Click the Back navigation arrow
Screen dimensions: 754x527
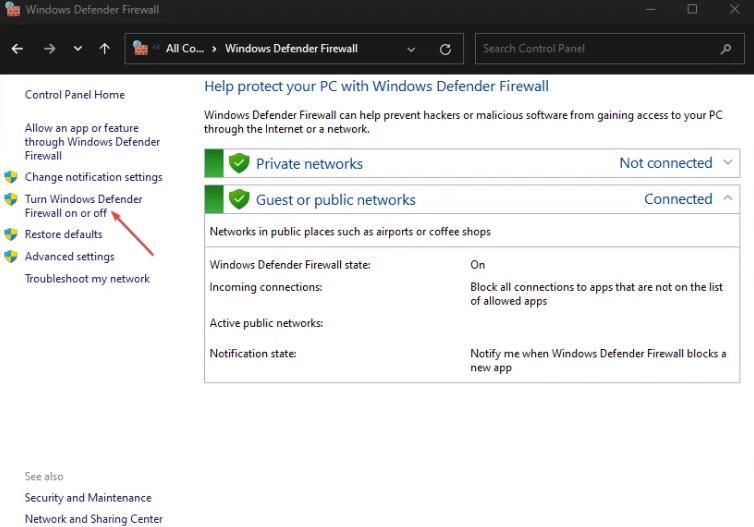pyautogui.click(x=17, y=49)
